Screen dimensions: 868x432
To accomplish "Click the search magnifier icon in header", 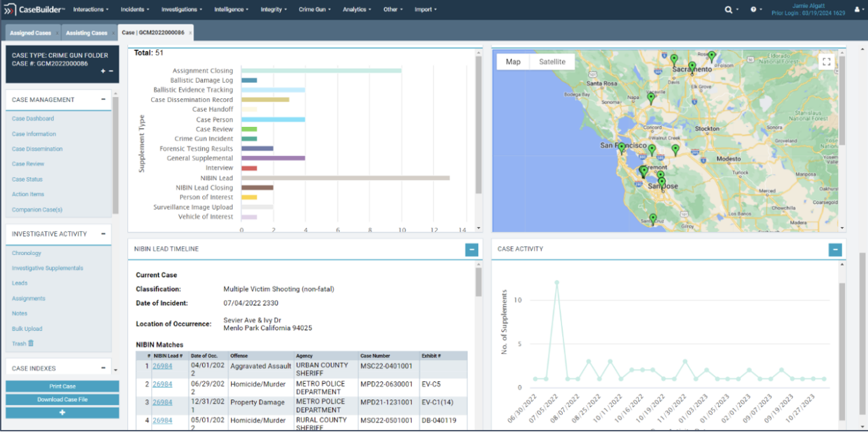I will point(728,9).
